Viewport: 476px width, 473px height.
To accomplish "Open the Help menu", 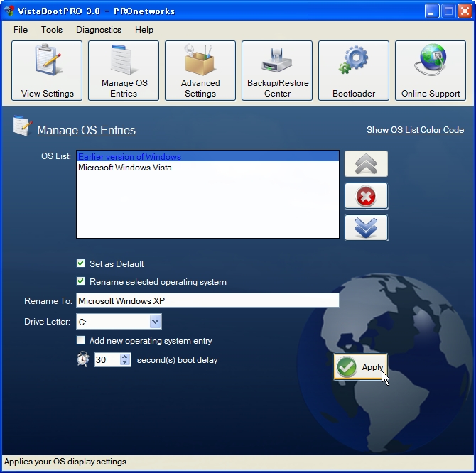I will (144, 30).
